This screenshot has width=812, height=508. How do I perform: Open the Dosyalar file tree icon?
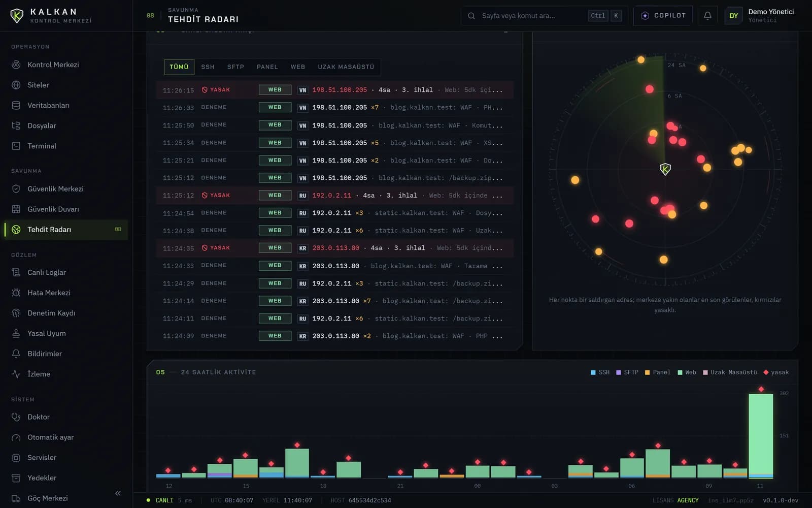pyautogui.click(x=16, y=125)
